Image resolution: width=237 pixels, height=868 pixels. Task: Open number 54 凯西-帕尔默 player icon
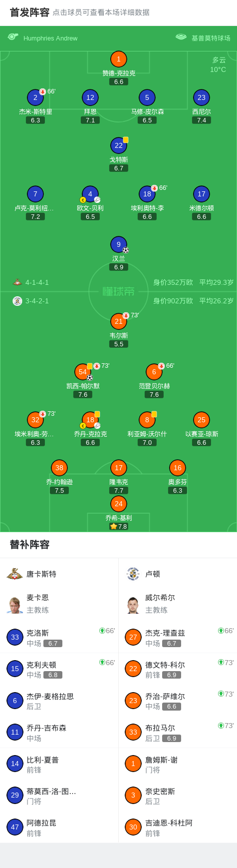tap(83, 372)
